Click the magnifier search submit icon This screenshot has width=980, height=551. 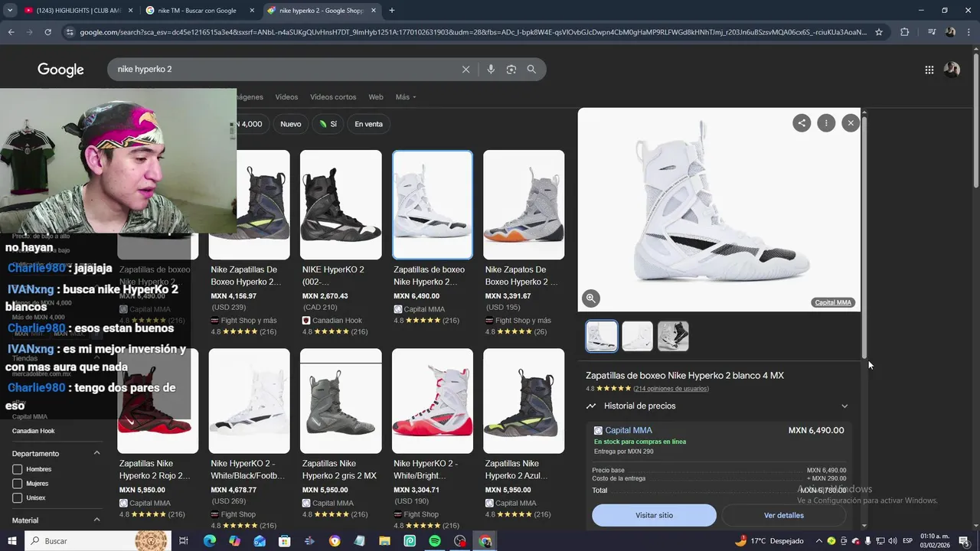pyautogui.click(x=531, y=69)
